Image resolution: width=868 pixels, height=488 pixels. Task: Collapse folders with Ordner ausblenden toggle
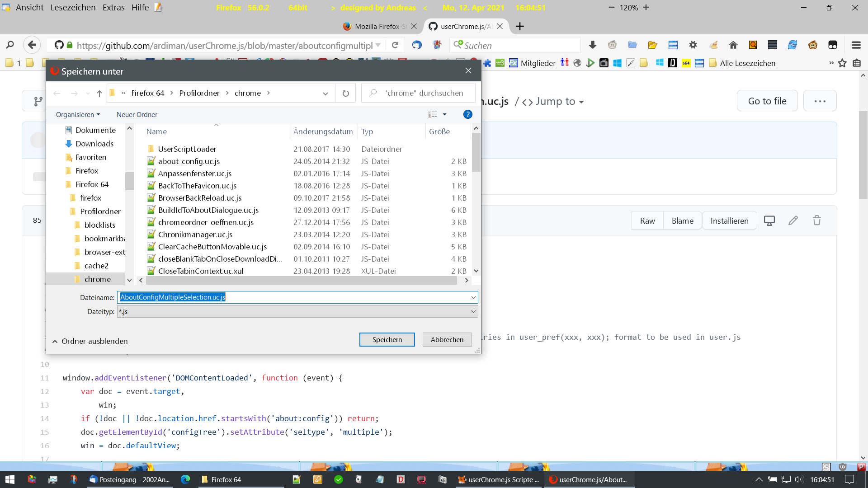tap(90, 341)
